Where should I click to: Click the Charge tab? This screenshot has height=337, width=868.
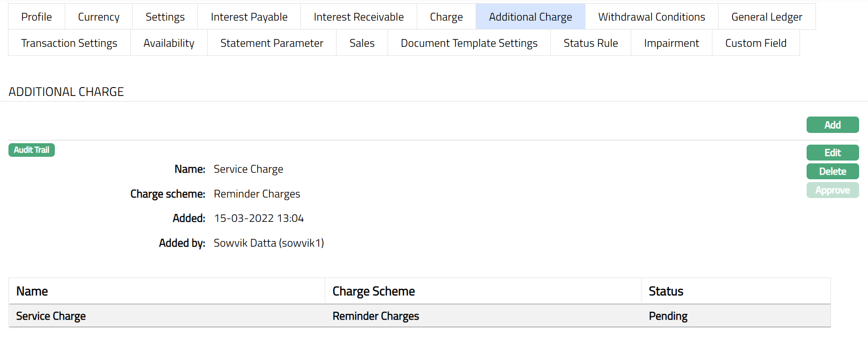point(446,17)
